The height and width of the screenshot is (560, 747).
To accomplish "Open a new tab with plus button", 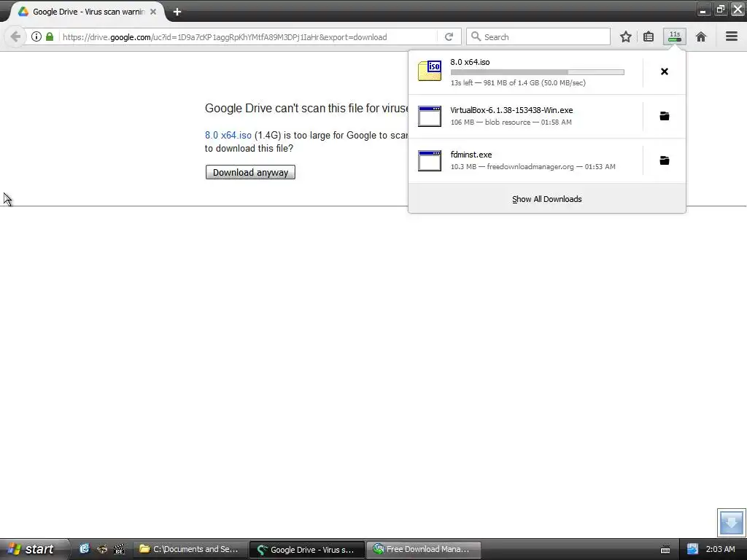I will click(177, 12).
